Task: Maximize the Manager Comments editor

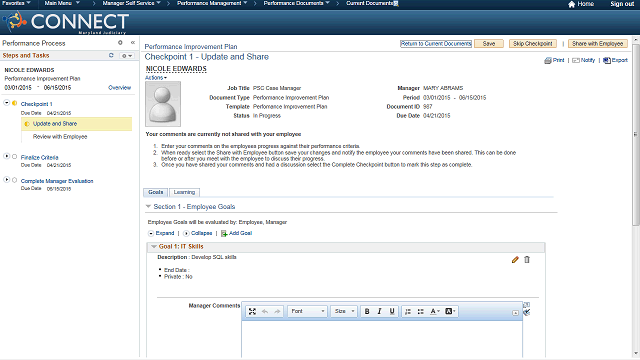Action: click(252, 311)
